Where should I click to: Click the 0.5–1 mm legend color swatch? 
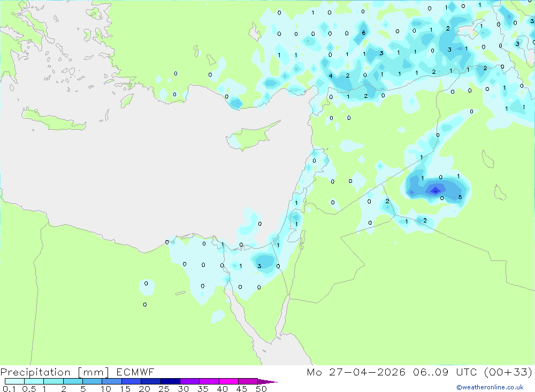[34, 381]
